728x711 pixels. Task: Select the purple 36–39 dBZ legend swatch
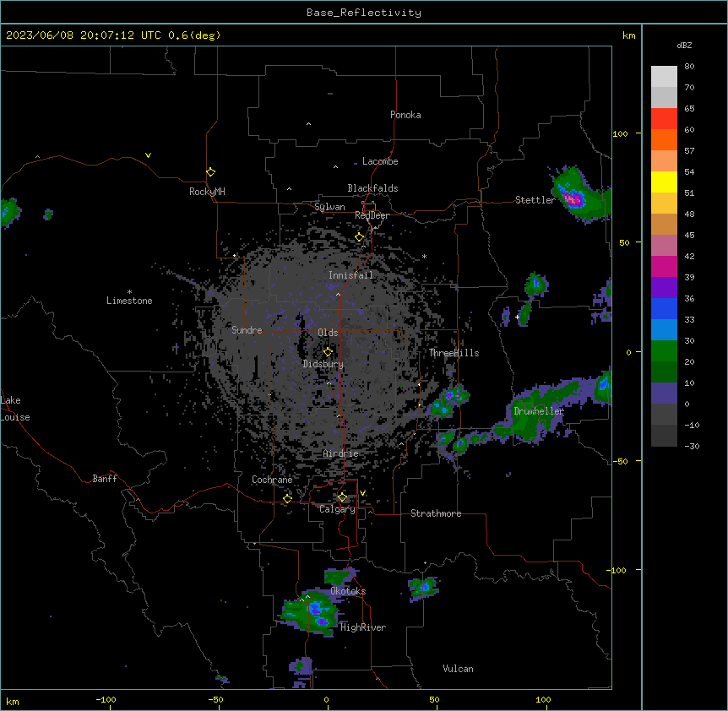point(664,288)
